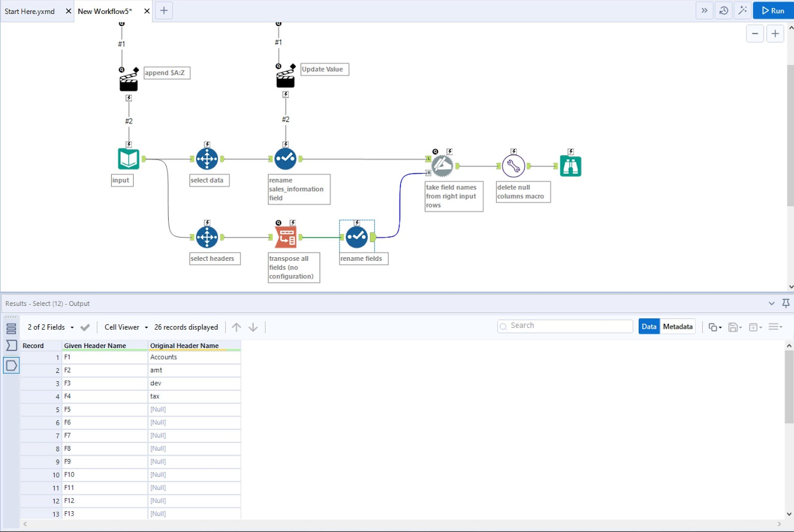Switch to Metadata view in Results
This screenshot has width=794, height=532.
pos(678,326)
